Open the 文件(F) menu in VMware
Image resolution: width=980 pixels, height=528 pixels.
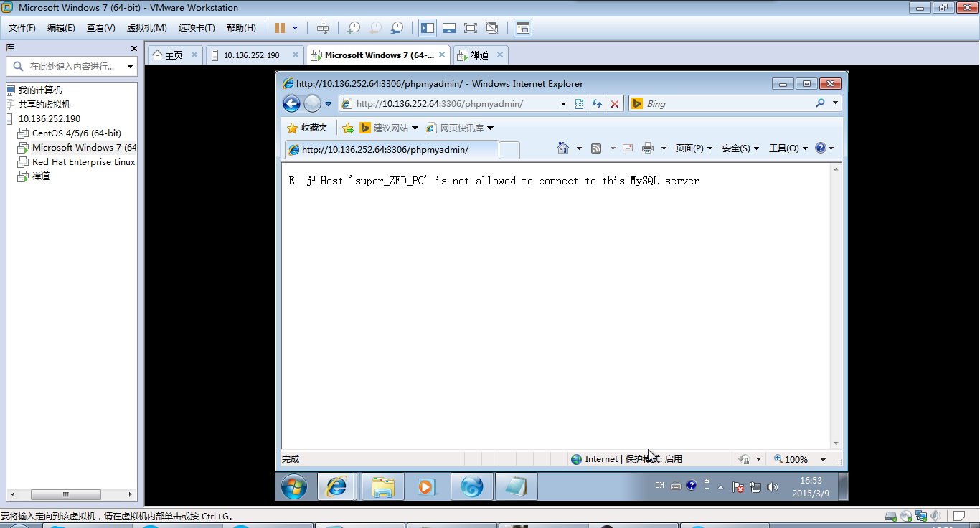(22, 28)
